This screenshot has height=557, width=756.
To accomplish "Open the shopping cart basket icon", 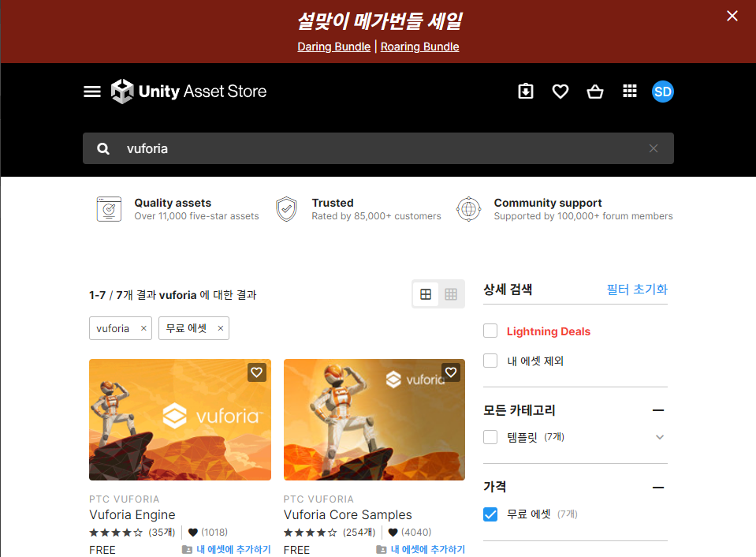I will tap(595, 92).
